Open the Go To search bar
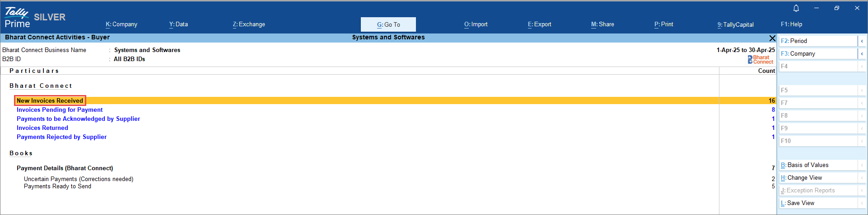 click(x=388, y=24)
